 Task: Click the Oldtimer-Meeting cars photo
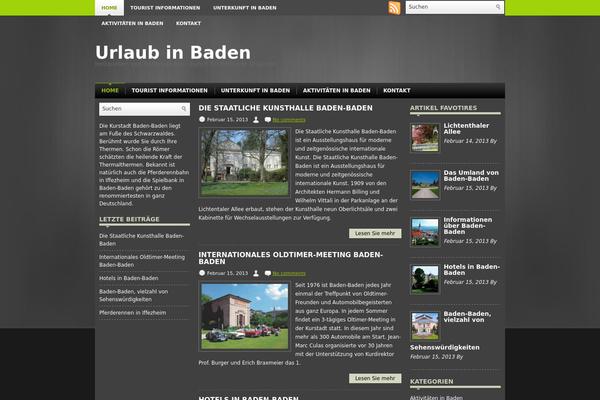[x=245, y=316]
